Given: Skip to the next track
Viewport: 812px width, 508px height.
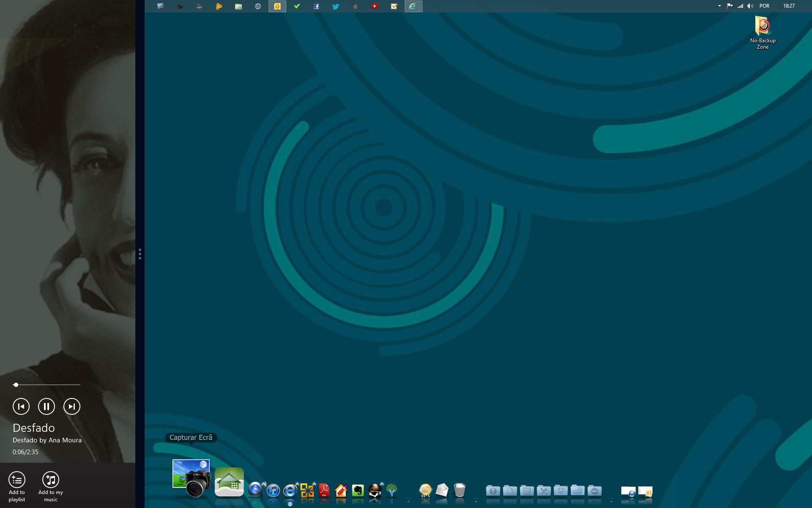Looking at the screenshot, I should [72, 406].
